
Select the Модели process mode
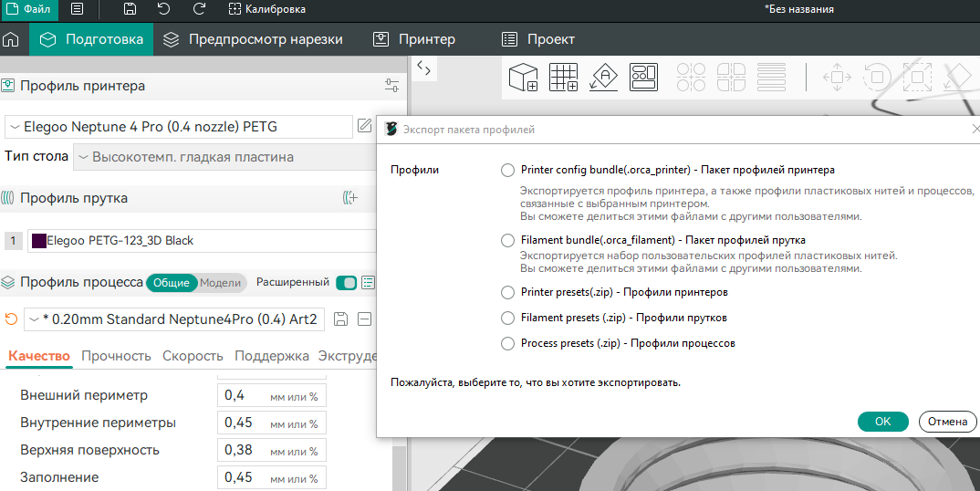coord(220,283)
